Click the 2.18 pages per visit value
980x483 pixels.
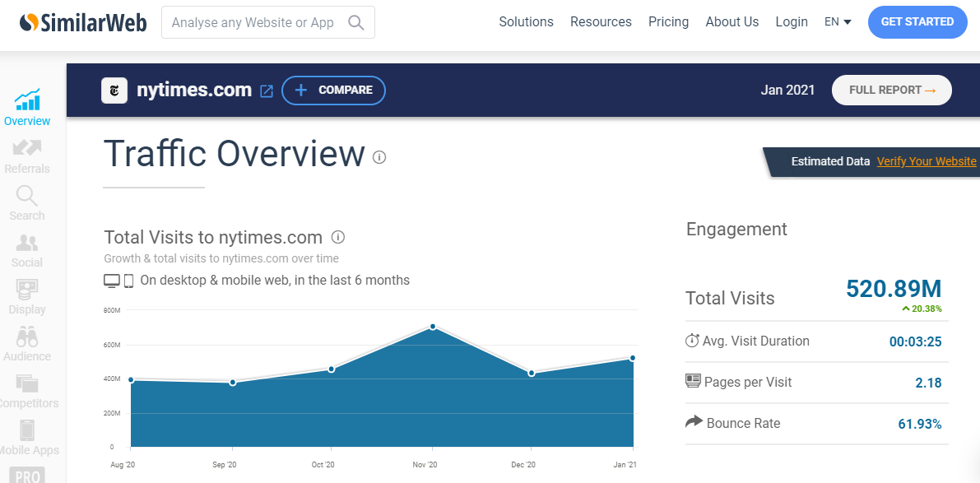click(x=929, y=383)
